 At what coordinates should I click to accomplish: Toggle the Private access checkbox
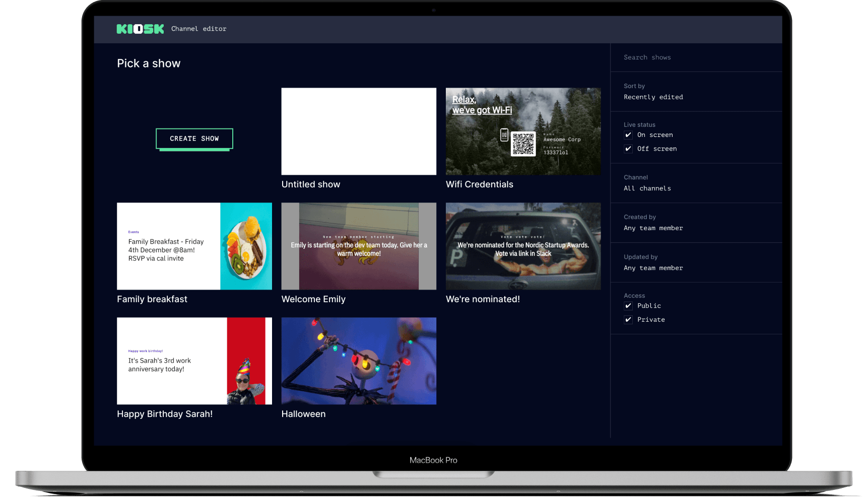[628, 320]
